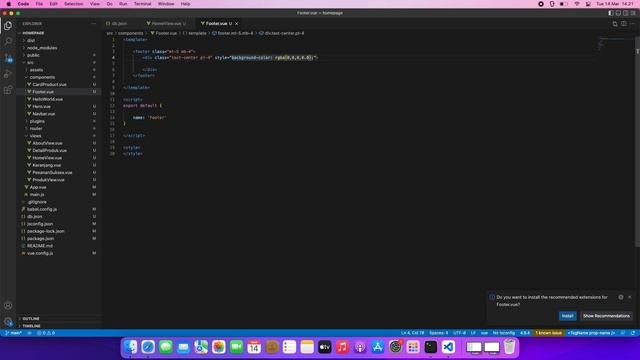Image resolution: width=640 pixels, height=360 pixels.
Task: Expand the assets folder
Action: (36, 70)
